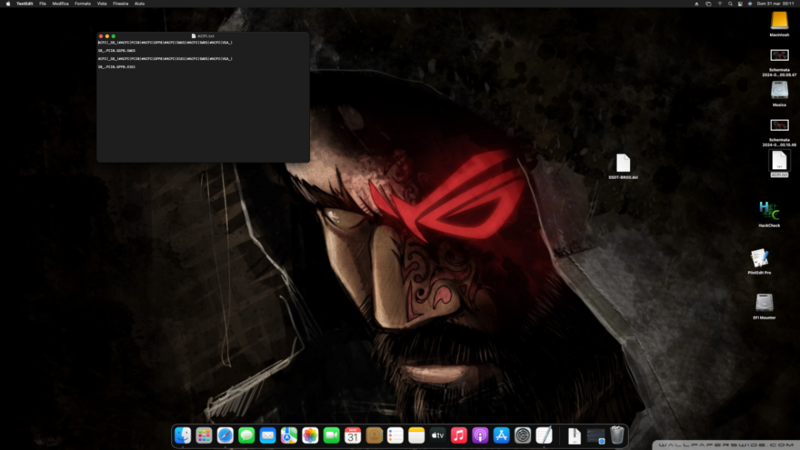Open the Vista menu

[102, 4]
